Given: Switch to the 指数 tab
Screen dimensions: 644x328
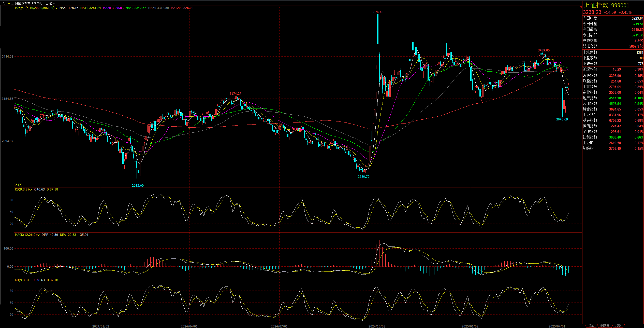Looking at the screenshot, I should pos(591,326).
